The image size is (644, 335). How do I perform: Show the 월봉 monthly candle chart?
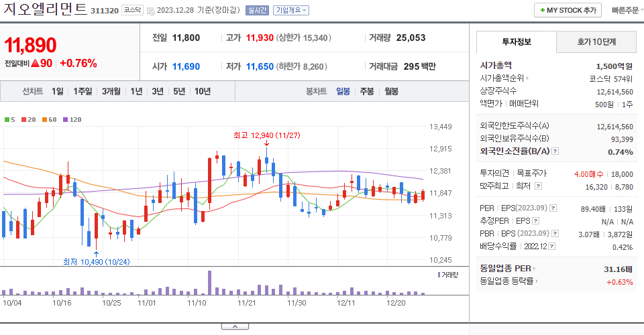pyautogui.click(x=391, y=91)
